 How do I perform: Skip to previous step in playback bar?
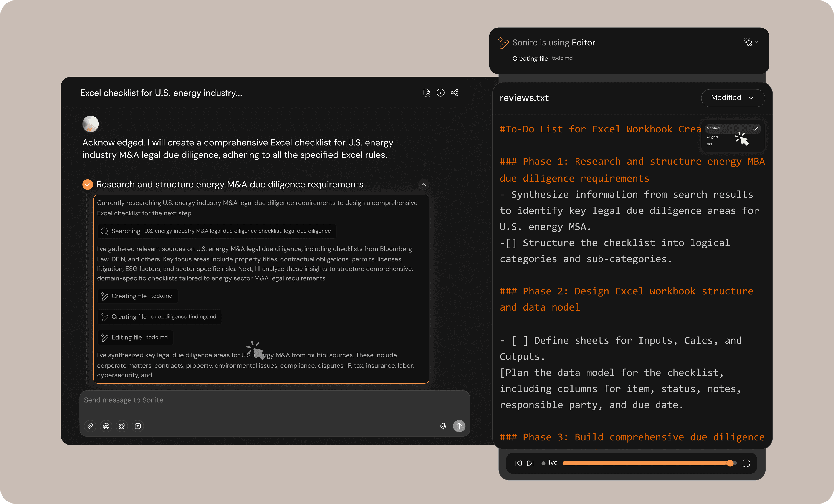coord(518,463)
